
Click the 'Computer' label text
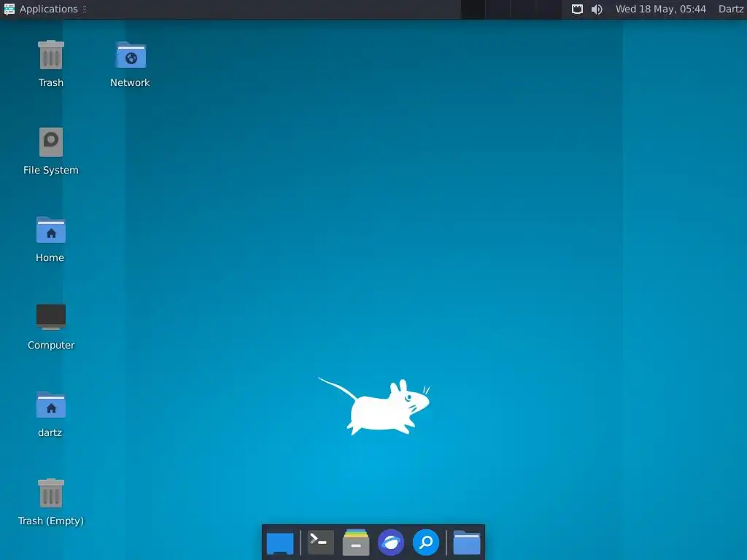click(51, 345)
